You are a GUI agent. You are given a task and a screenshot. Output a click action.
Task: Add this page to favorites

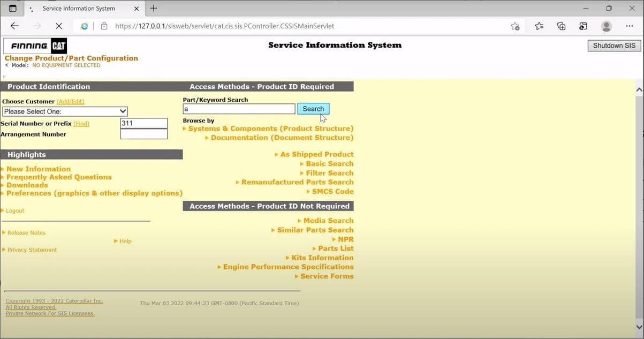(x=515, y=26)
